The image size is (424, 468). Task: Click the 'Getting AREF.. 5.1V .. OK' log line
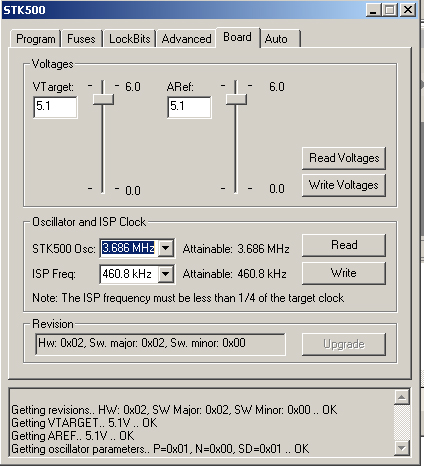tap(73, 436)
